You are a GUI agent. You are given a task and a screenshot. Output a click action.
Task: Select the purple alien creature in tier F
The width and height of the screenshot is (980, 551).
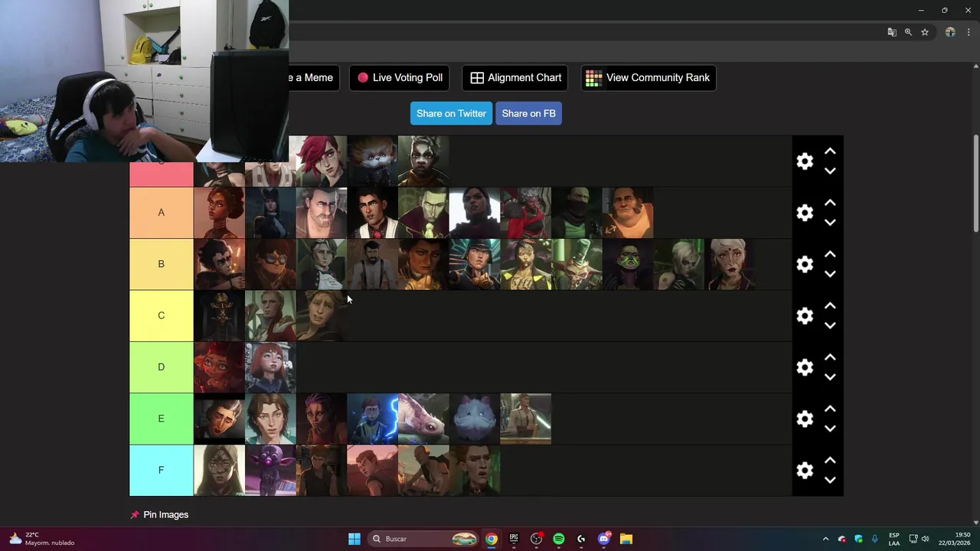tap(270, 470)
